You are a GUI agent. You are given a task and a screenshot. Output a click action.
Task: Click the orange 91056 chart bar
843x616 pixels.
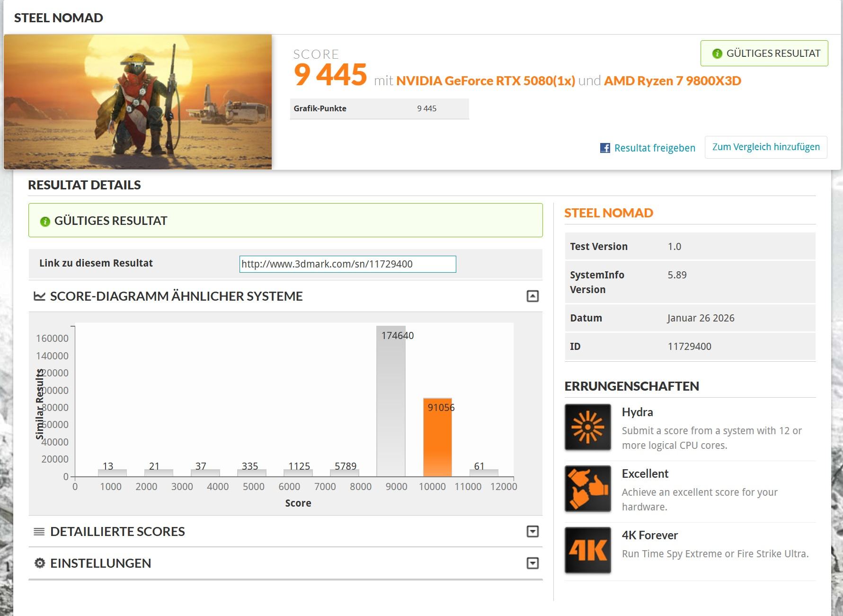pyautogui.click(x=437, y=437)
